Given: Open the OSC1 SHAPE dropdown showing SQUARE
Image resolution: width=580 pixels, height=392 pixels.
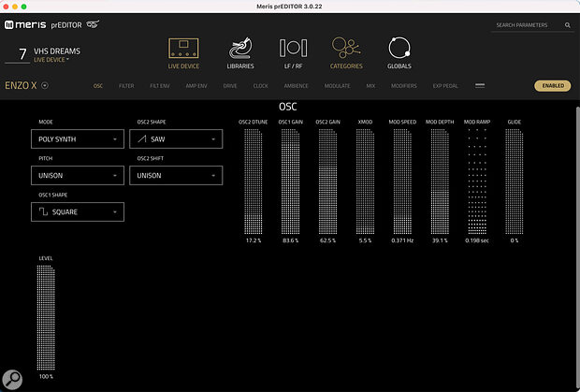Looking at the screenshot, I should pos(78,211).
